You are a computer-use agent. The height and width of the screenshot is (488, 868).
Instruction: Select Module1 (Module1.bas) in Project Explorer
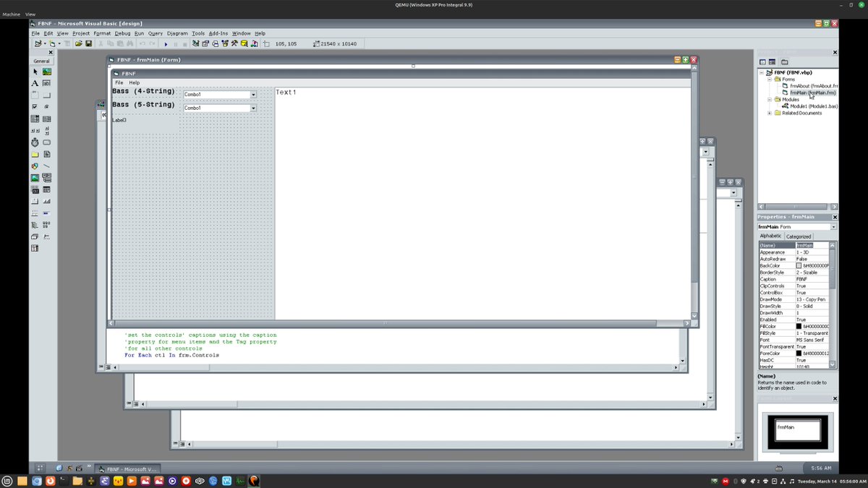pos(814,106)
